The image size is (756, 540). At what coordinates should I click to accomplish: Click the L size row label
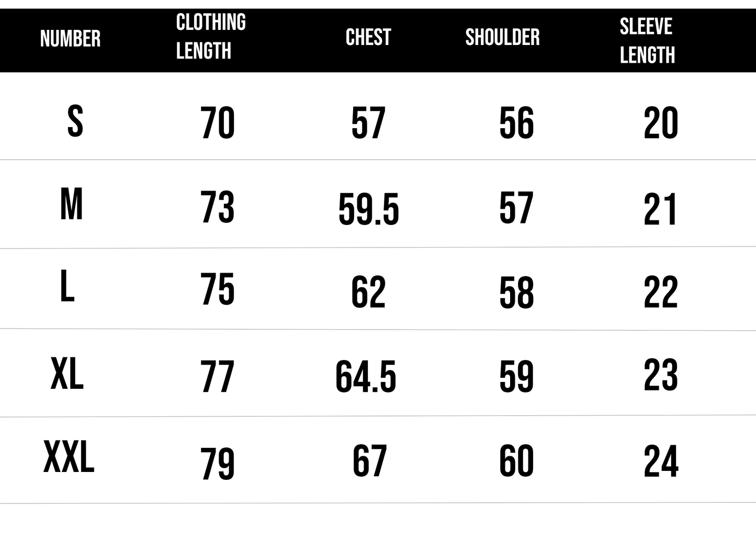(x=67, y=287)
